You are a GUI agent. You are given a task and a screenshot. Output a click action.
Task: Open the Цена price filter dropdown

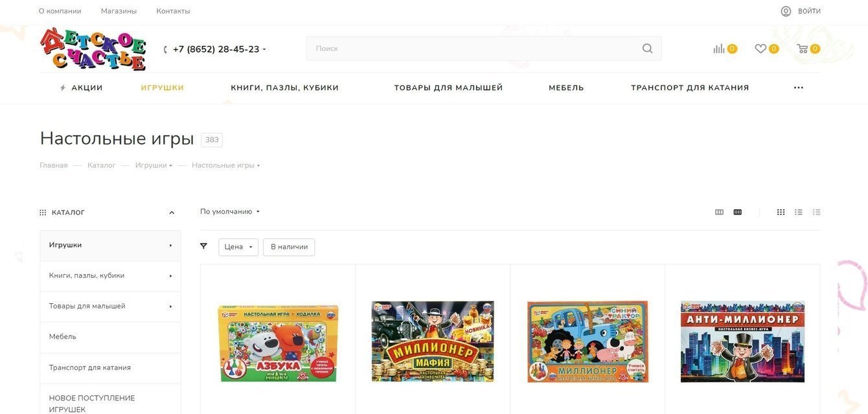click(x=238, y=247)
